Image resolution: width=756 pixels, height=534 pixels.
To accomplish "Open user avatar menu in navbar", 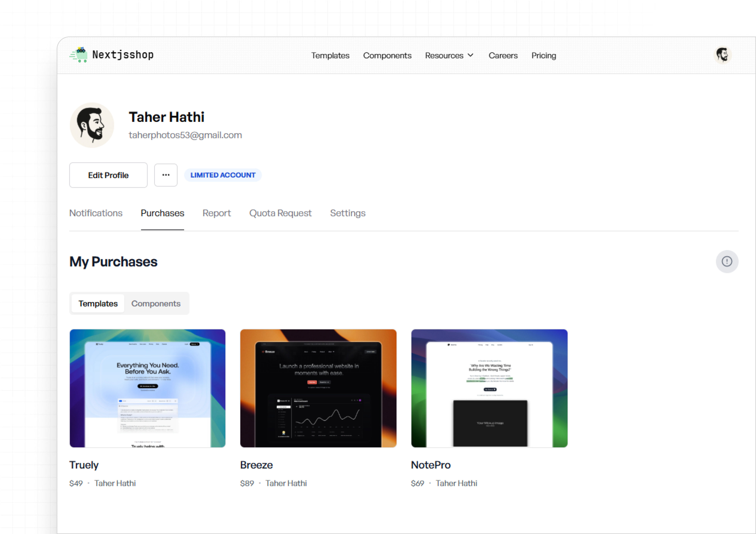I will (x=722, y=55).
